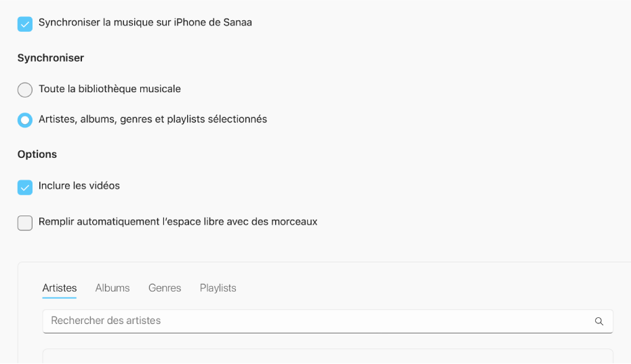
Task: Click the "Synchroniser la musique sur iPhone de Sanaa" label
Action: coord(145,22)
